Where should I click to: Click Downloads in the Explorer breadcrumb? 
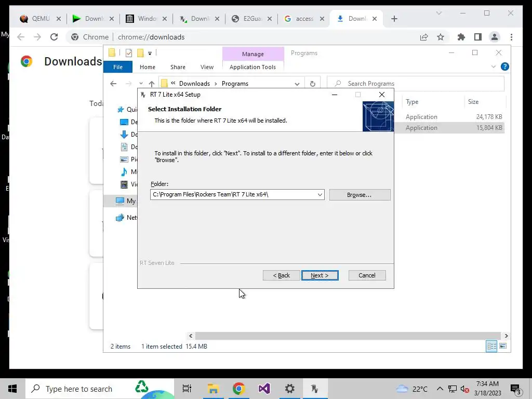pyautogui.click(x=194, y=84)
